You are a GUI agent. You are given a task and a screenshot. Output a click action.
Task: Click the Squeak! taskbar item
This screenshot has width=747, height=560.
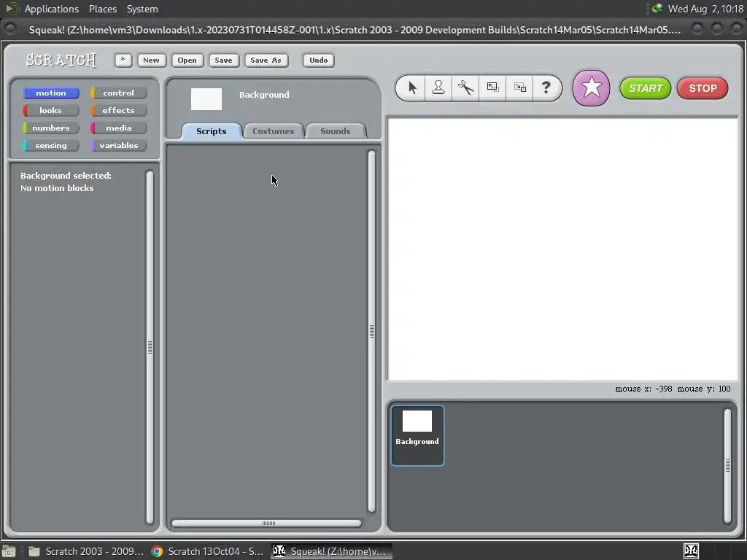click(332, 551)
